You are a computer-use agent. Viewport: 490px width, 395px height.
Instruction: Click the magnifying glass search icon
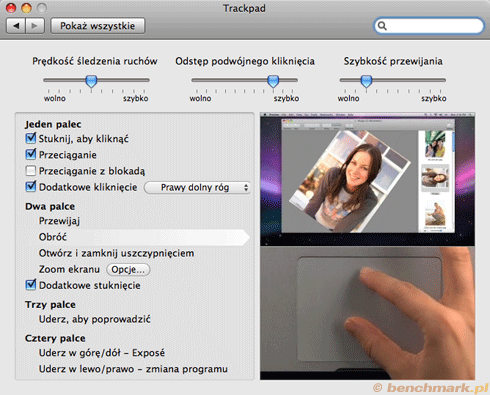pos(382,26)
